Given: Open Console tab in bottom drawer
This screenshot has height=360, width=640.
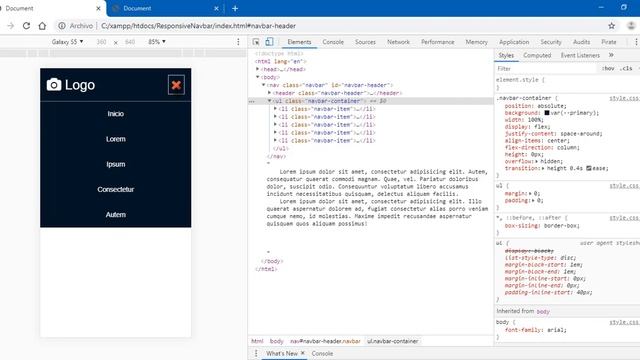Looking at the screenshot, I should [x=322, y=353].
